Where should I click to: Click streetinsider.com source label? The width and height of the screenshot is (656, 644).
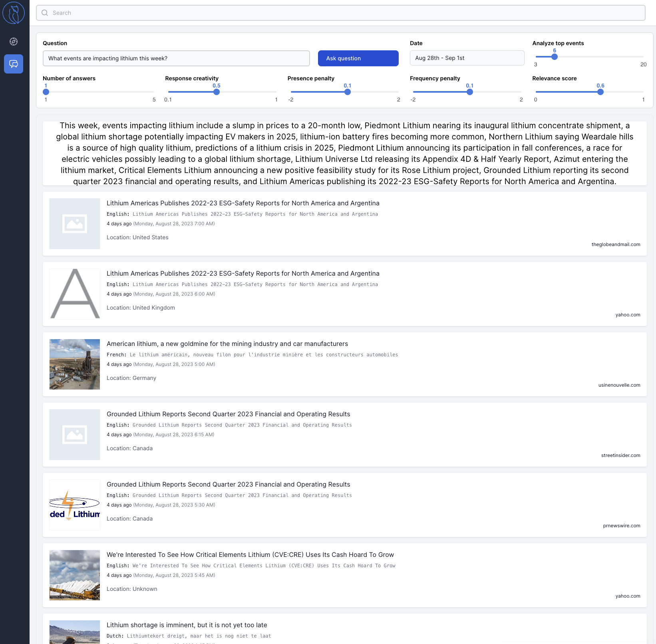tap(620, 455)
